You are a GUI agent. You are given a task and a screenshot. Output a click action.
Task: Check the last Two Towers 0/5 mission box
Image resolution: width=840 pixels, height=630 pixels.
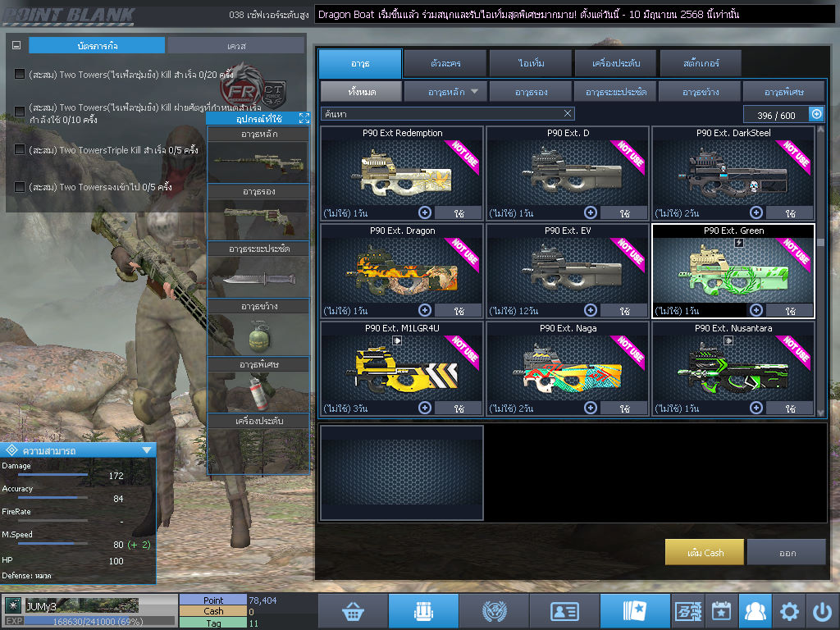[20, 187]
